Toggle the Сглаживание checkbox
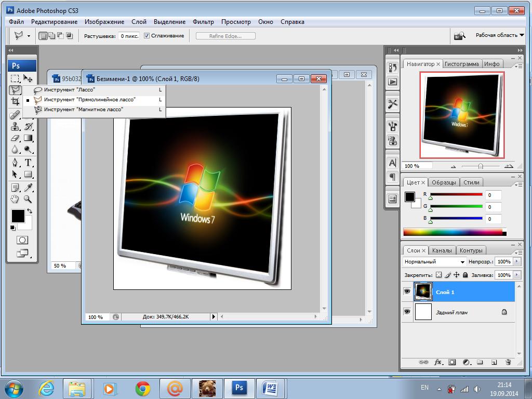This screenshot has width=532, height=399. click(x=147, y=36)
